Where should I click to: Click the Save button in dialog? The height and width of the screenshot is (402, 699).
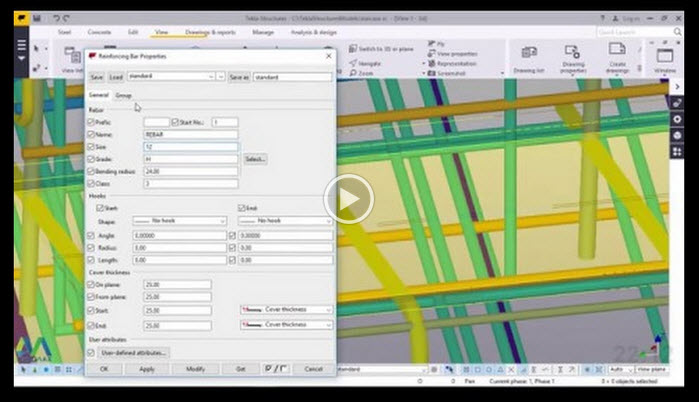point(97,77)
